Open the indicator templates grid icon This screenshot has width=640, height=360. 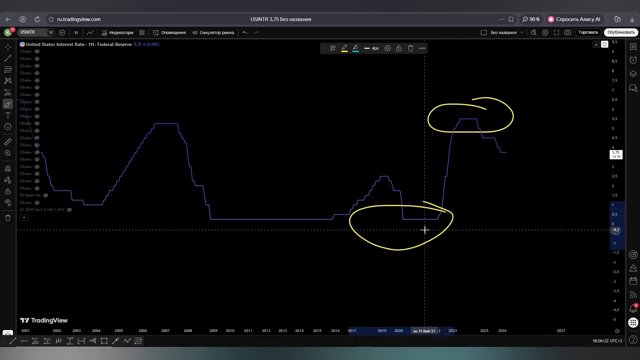tap(142, 32)
